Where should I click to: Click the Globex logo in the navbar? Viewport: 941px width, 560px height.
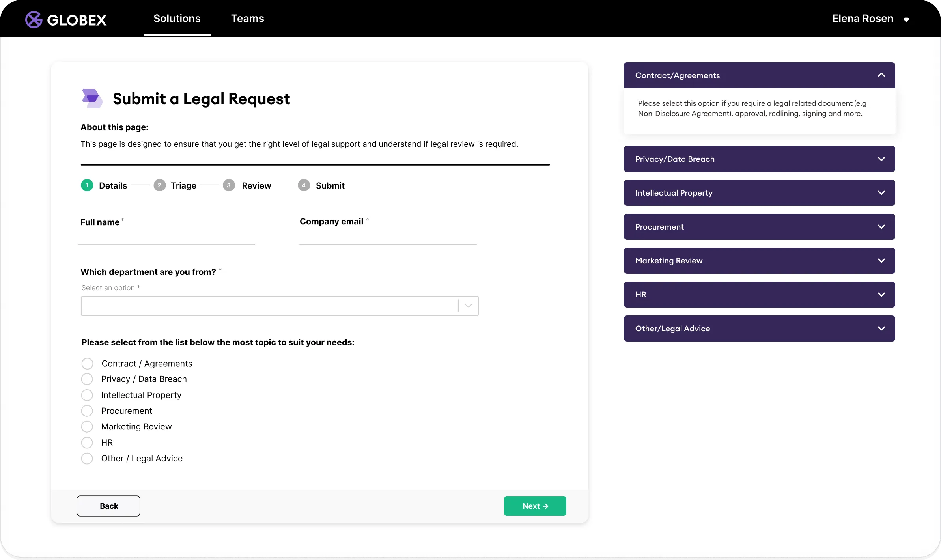click(65, 19)
